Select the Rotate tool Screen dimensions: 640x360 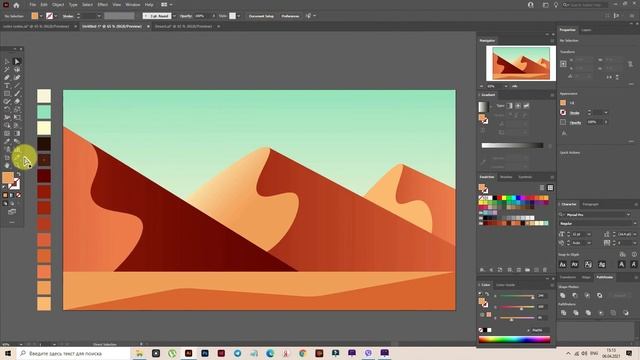pyautogui.click(x=7, y=109)
